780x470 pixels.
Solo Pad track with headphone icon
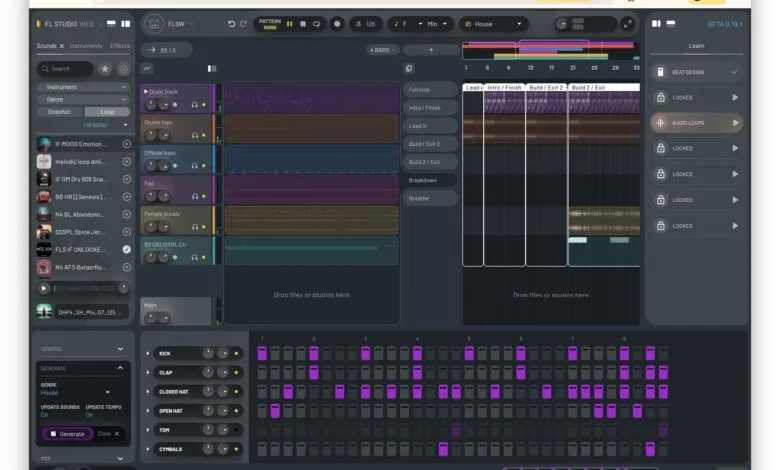pyautogui.click(x=195, y=196)
